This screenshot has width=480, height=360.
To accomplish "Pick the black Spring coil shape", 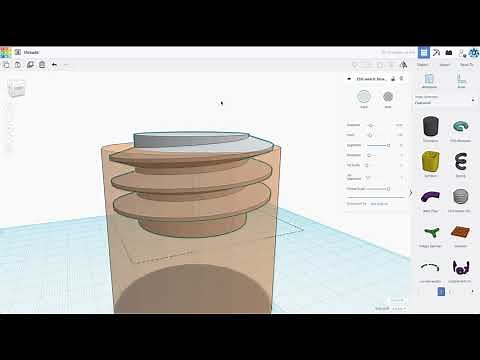I will click(461, 161).
